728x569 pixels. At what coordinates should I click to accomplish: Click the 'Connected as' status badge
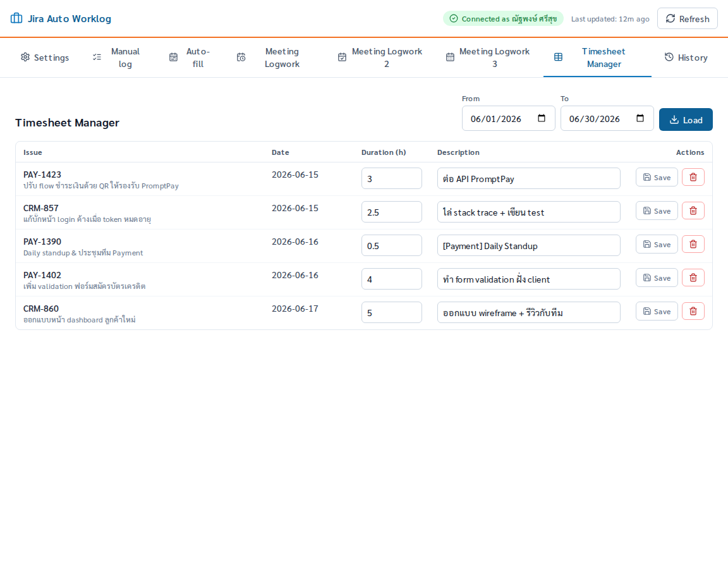(x=503, y=18)
